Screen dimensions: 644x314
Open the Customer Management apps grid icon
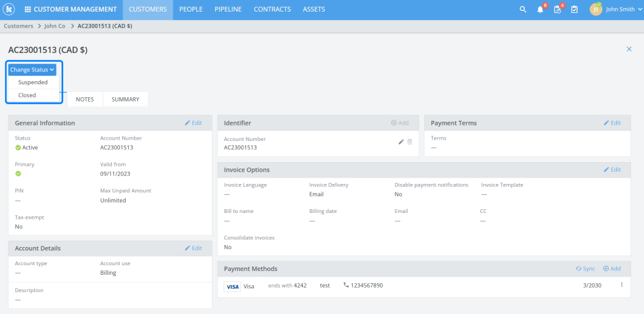point(28,10)
